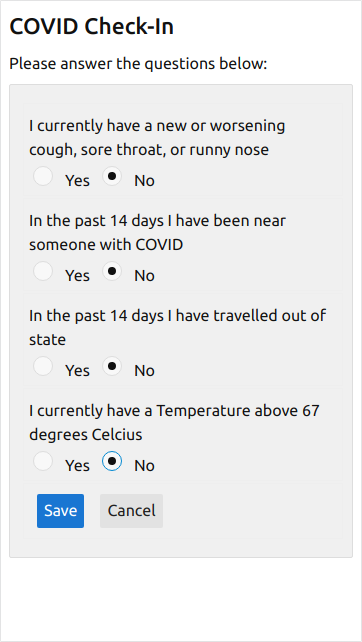
Task: Mark Yes radio for travelled out of state
Action: tap(43, 366)
